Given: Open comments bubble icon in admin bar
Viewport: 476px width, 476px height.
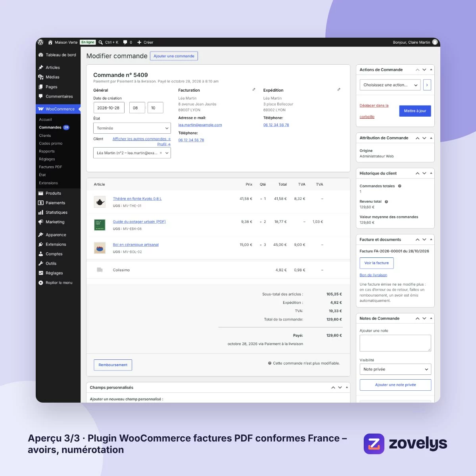Looking at the screenshot, I should coord(125,42).
